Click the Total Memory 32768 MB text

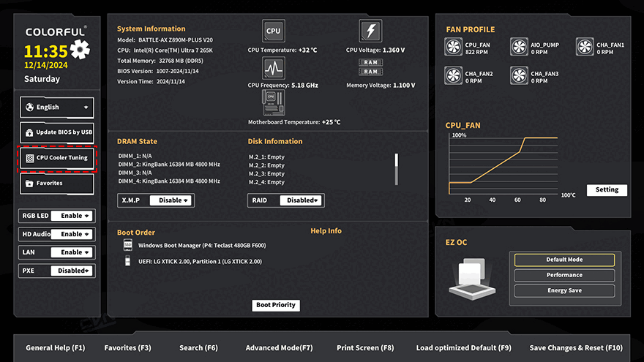click(x=160, y=61)
